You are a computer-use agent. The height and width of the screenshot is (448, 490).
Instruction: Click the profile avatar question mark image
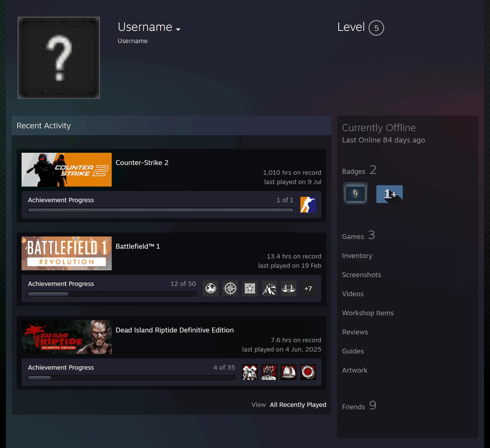click(59, 58)
